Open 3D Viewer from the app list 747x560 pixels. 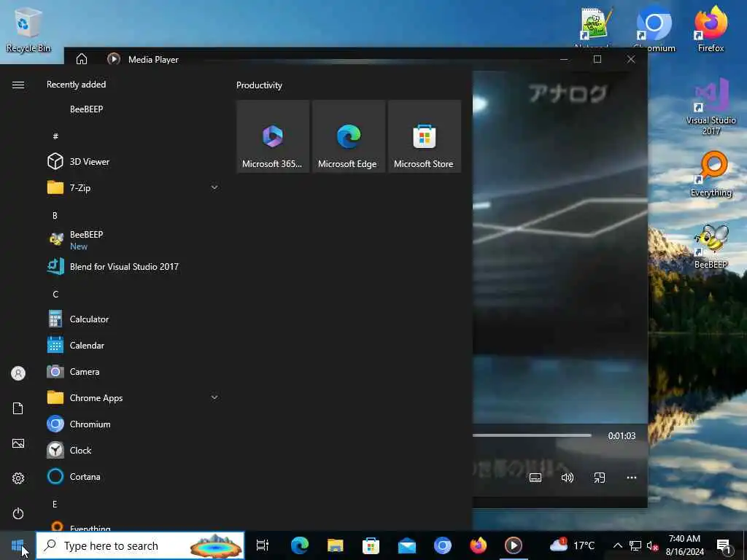coord(133,161)
